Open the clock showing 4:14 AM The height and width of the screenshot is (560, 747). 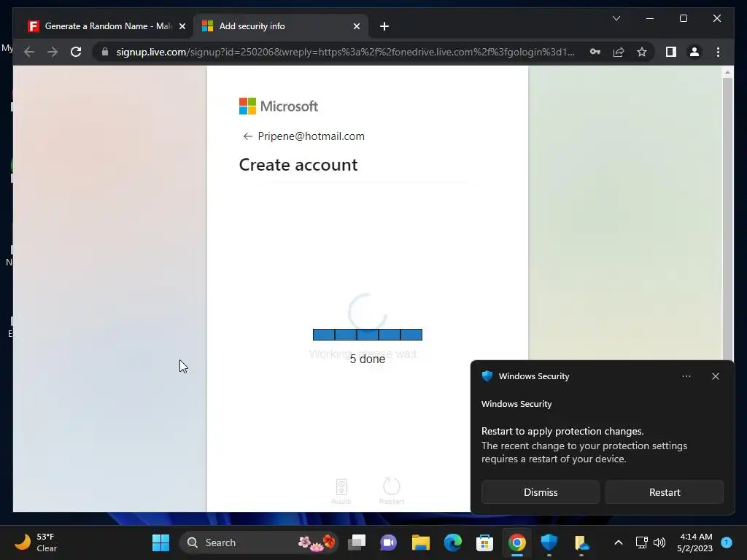(694, 542)
